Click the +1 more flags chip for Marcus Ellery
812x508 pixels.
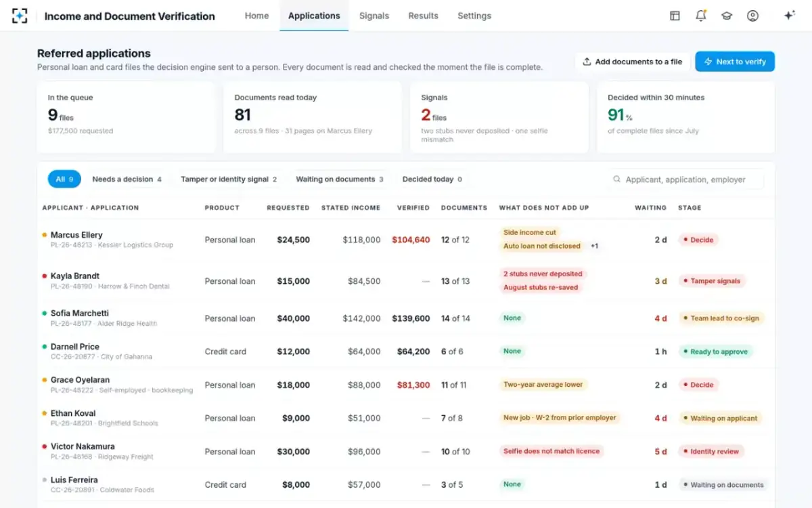click(594, 246)
